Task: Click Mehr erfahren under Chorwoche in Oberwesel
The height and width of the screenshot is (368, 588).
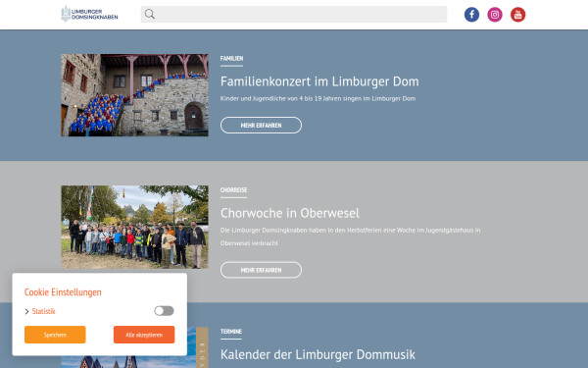Action: 261,270
